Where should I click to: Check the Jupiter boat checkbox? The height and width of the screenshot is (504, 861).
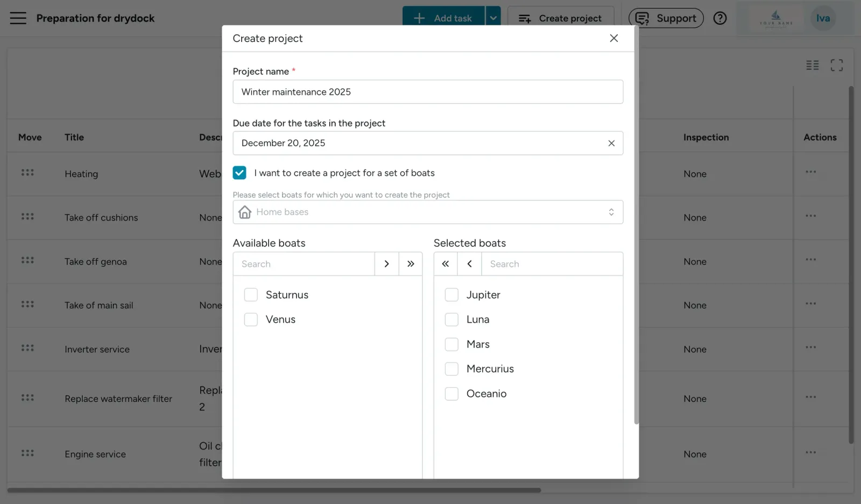[x=451, y=295]
